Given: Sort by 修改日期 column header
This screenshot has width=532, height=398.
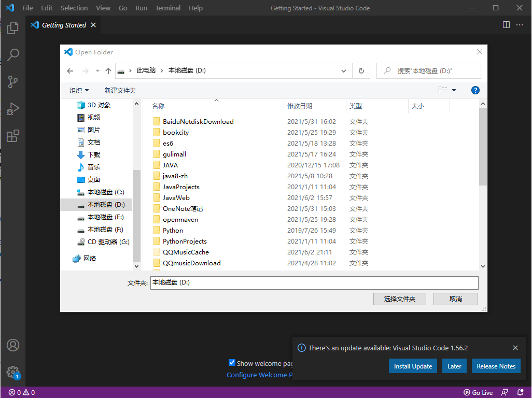Looking at the screenshot, I should pos(315,106).
